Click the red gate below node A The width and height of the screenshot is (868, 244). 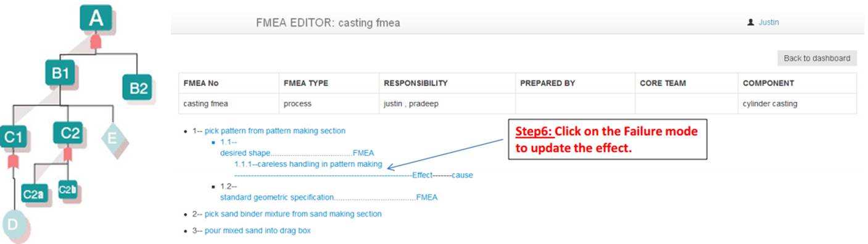[x=96, y=41]
